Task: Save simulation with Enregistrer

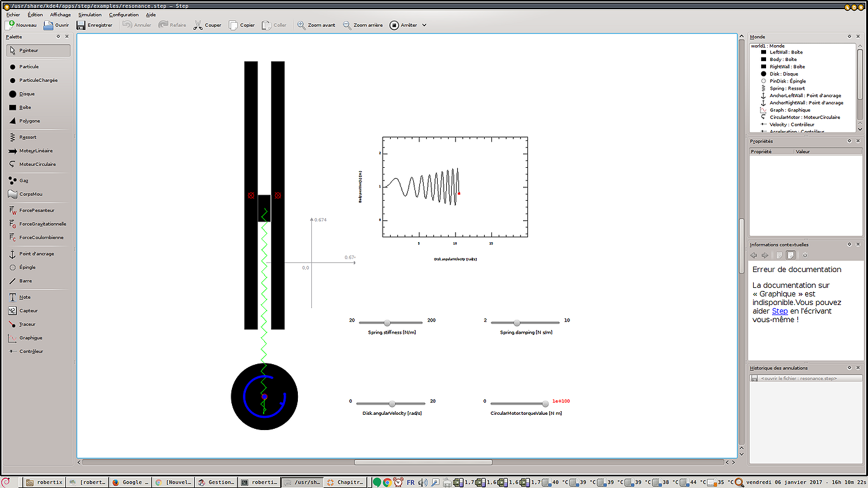Action: (95, 25)
